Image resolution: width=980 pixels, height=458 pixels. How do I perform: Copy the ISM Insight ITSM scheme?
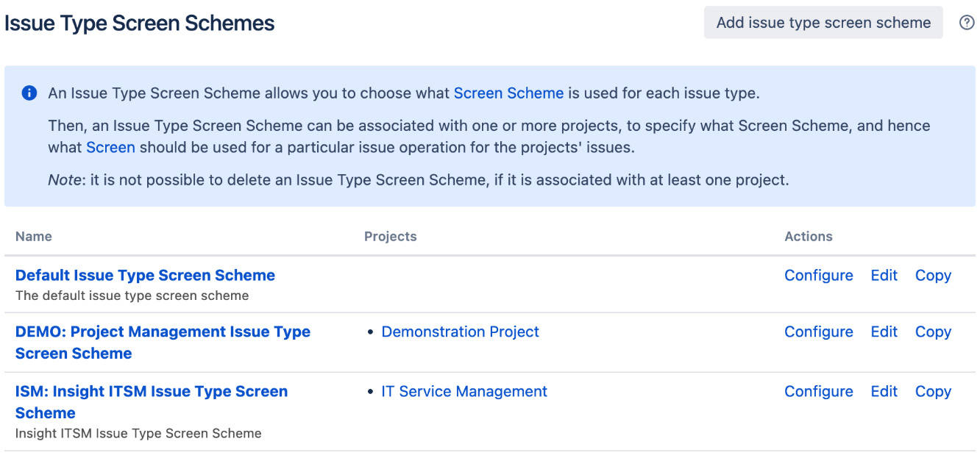[933, 391]
